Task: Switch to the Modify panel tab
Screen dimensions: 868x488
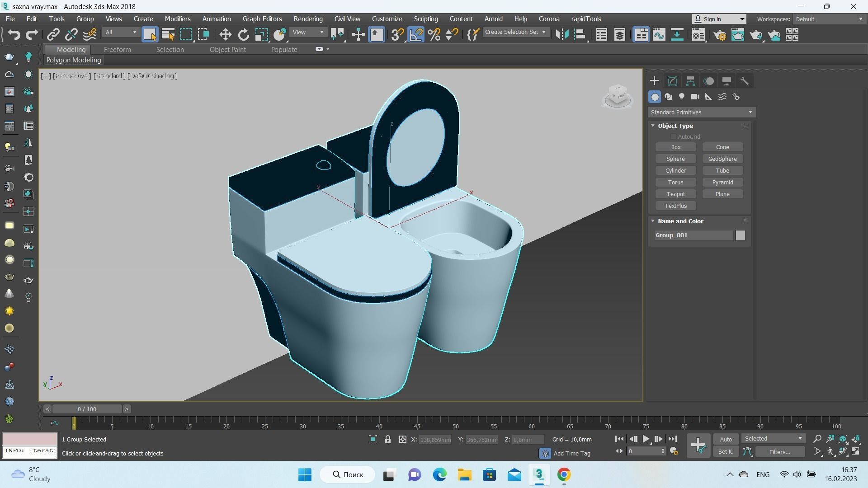Action: click(672, 81)
